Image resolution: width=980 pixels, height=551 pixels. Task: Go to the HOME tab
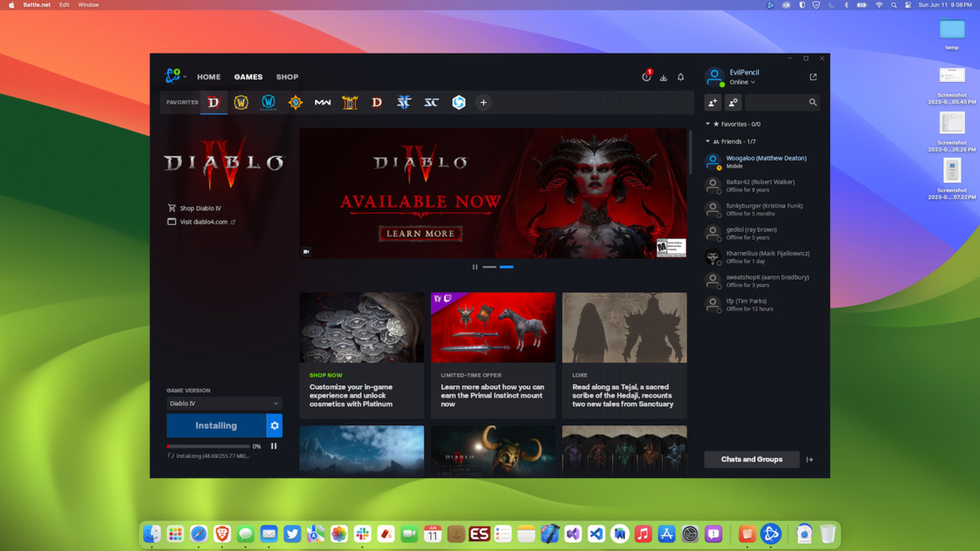click(x=209, y=77)
